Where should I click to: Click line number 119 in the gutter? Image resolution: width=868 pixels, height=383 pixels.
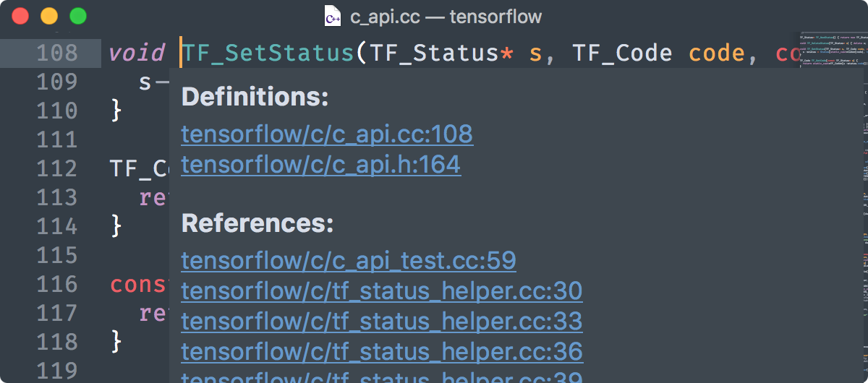(x=57, y=371)
